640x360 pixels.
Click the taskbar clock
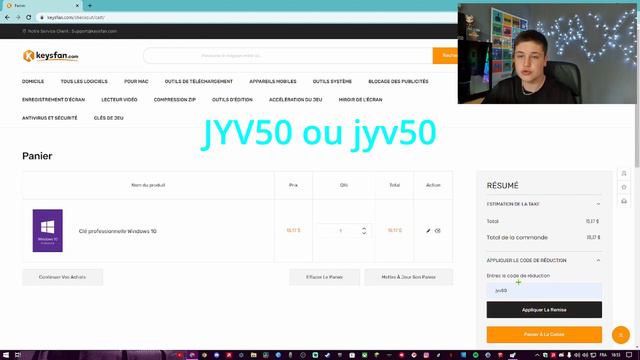(x=616, y=355)
